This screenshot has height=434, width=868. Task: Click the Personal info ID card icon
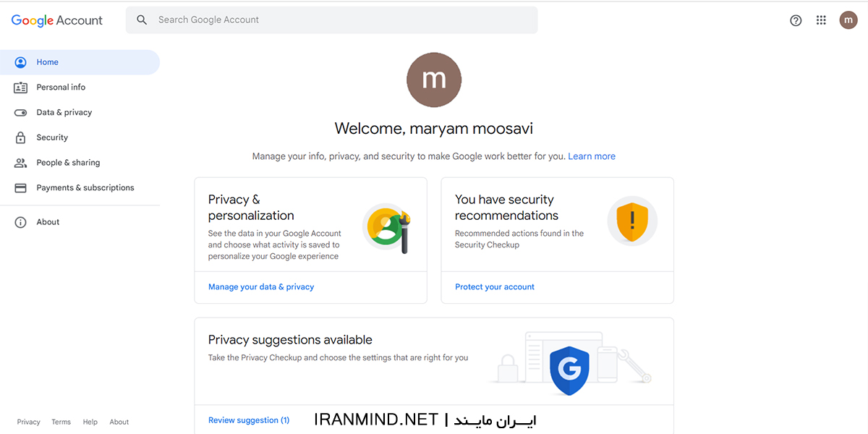click(x=21, y=88)
